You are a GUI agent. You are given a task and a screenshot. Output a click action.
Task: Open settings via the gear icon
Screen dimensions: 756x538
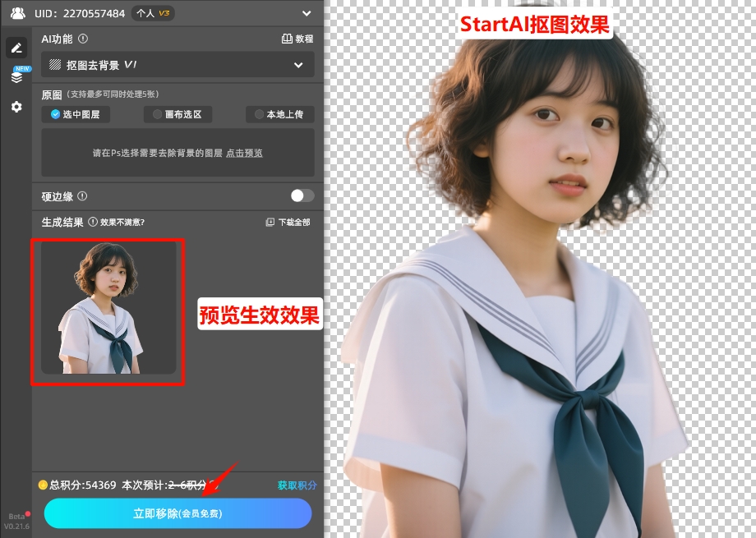[16, 107]
